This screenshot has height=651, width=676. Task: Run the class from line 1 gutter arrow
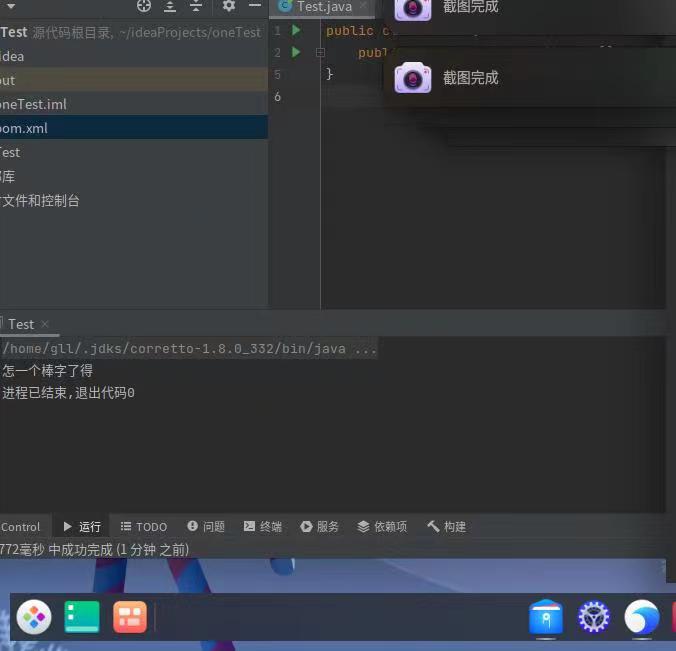point(296,30)
